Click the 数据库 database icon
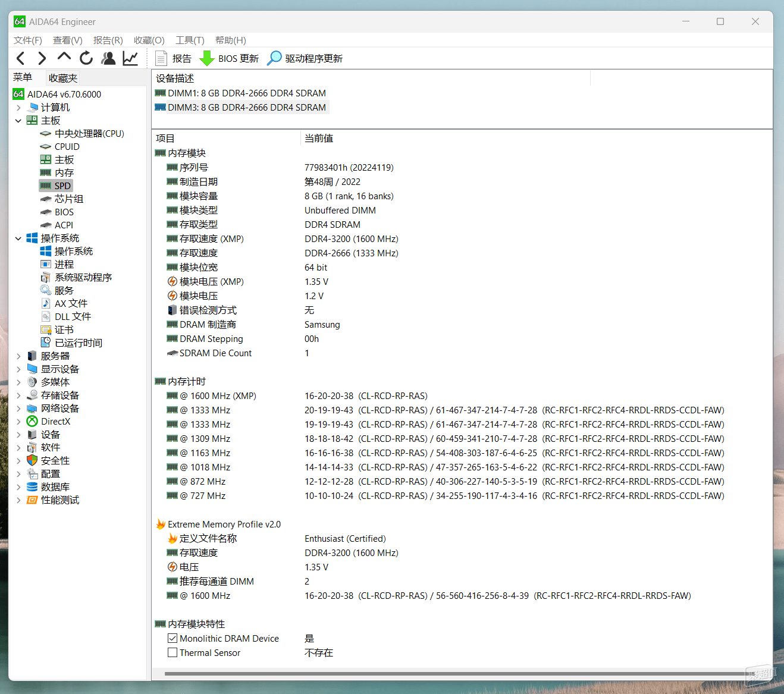784x694 pixels. pos(32,487)
